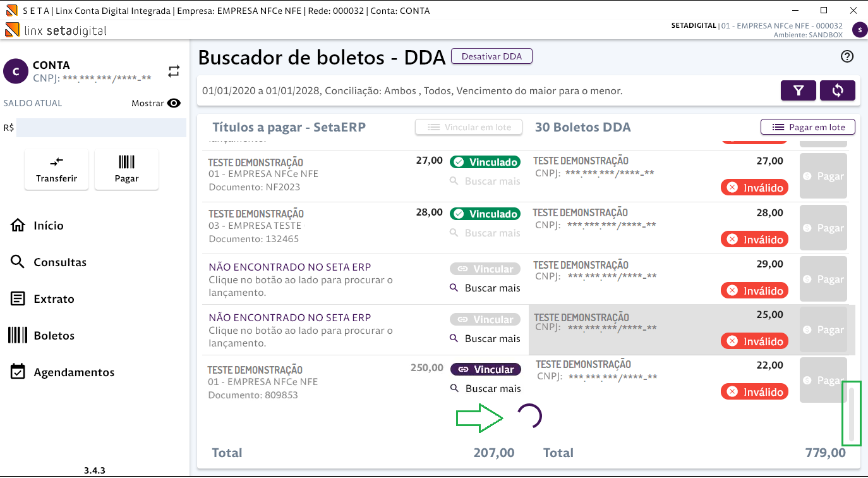Click the Pagar em lote button

click(x=808, y=127)
